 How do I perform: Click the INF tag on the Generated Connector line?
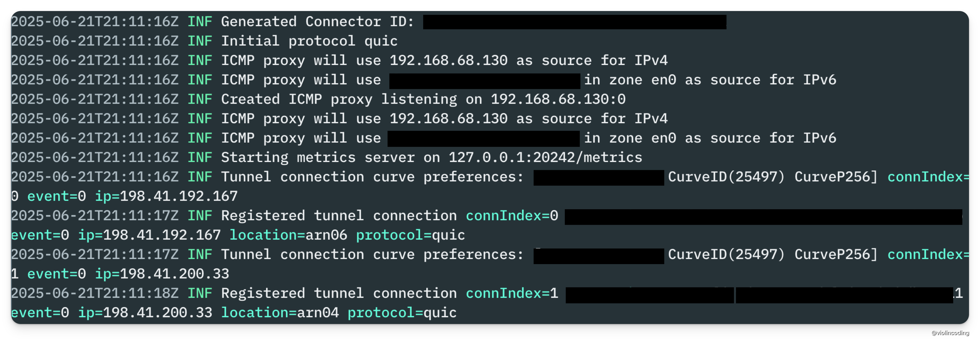coord(200,22)
